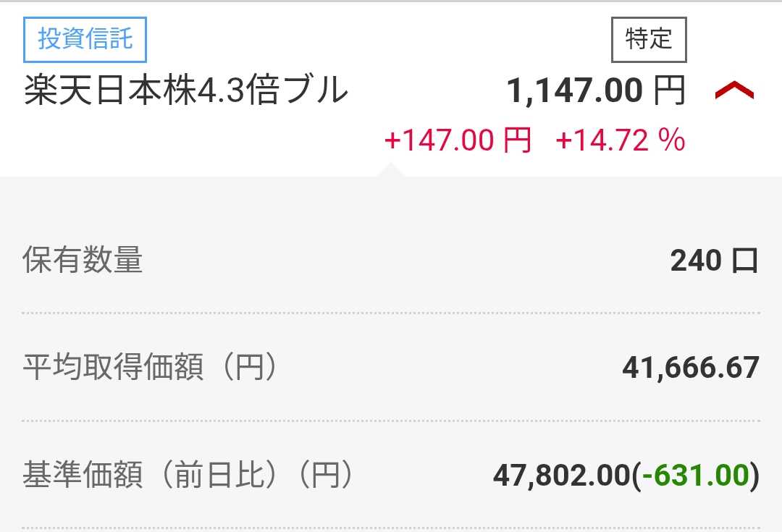Select the 保有数量 label
782x532 pixels.
point(83,261)
